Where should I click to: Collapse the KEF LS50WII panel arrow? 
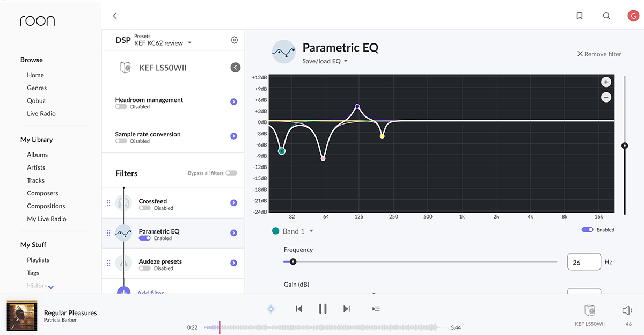point(235,68)
